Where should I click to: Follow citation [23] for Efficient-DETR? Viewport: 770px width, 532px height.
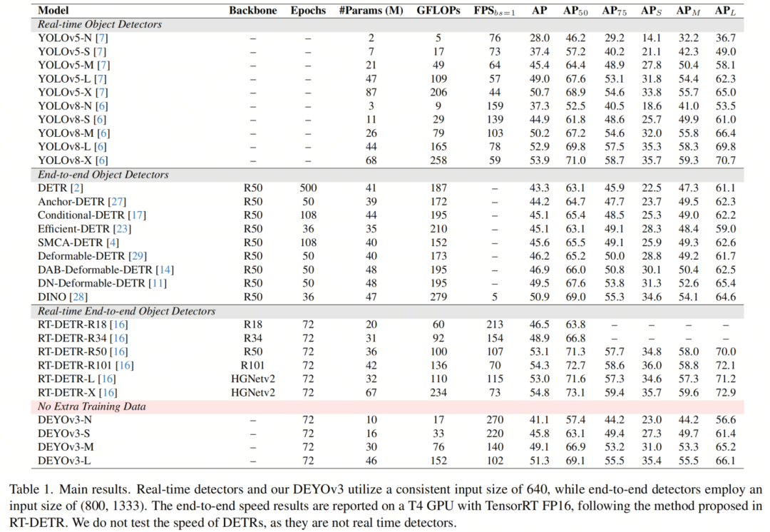point(123,229)
